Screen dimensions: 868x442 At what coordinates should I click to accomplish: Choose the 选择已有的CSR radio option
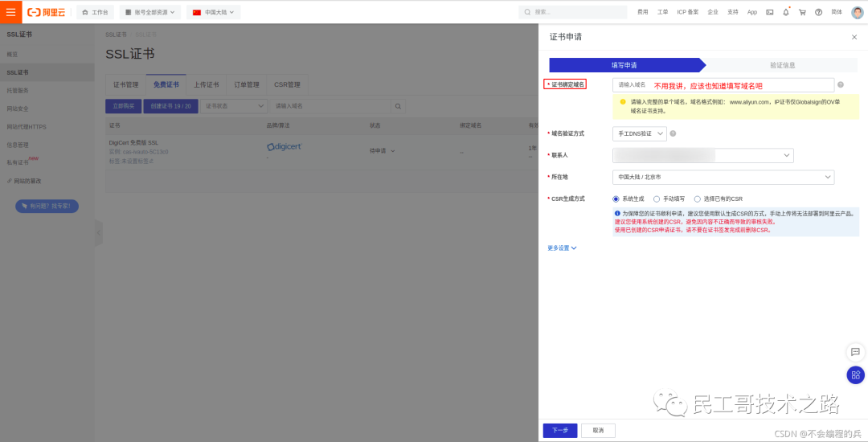[698, 198]
